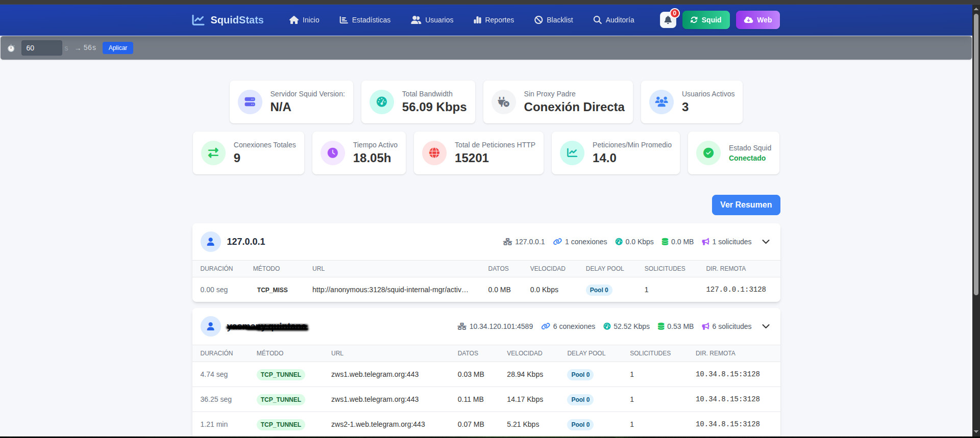Click the arrows icon in Conexiones Totales card

click(x=213, y=153)
